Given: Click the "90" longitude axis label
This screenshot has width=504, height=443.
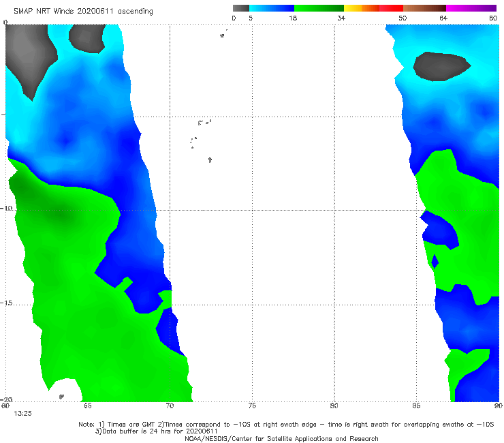Looking at the screenshot, I should [x=499, y=406].
